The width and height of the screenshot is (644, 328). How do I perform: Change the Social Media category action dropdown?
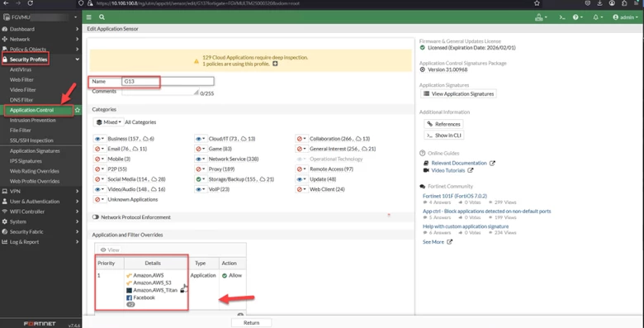[x=100, y=179]
